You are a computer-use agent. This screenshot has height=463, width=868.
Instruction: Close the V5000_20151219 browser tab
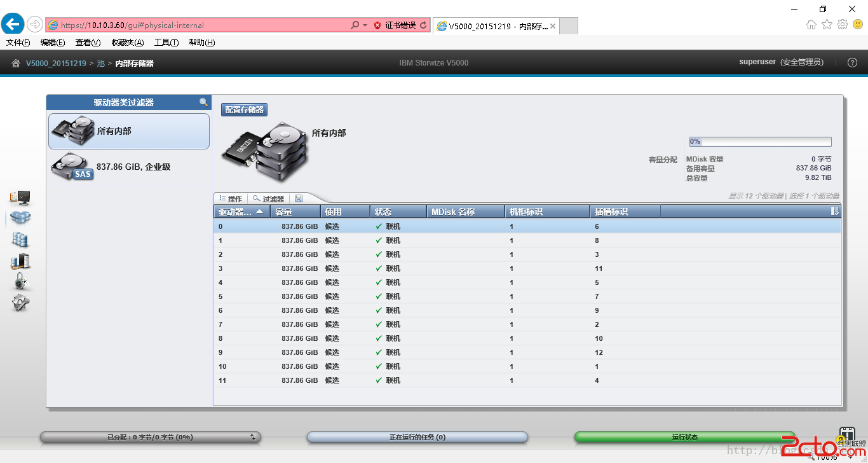(x=553, y=26)
